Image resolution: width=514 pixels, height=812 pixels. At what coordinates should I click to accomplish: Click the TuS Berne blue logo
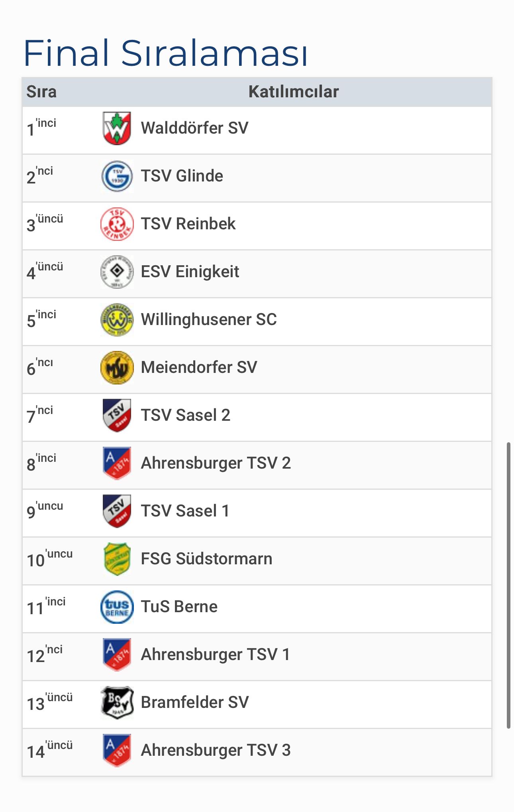(117, 607)
